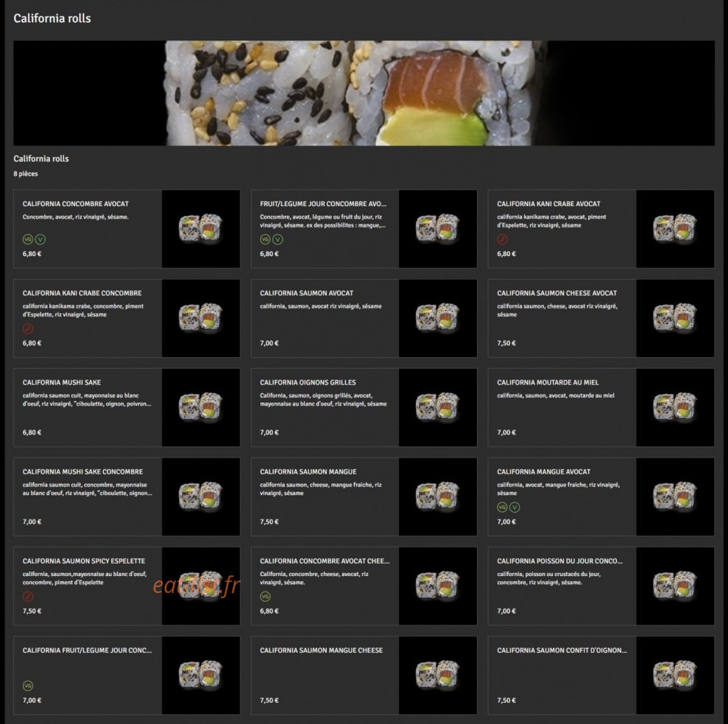
Task: Click the VG icon on Fruit/Legume Jour Concombre card
Action: (x=265, y=239)
